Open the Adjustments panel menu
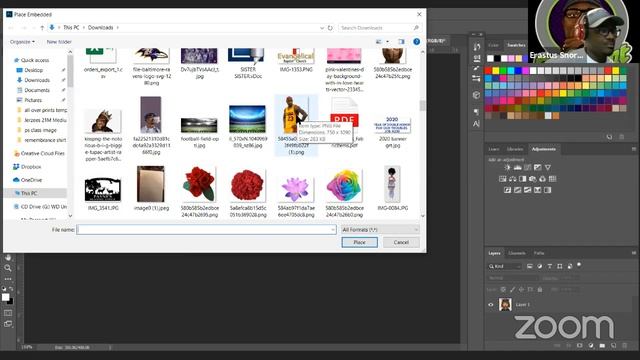Viewport: 640px width, 360px height. (633, 149)
